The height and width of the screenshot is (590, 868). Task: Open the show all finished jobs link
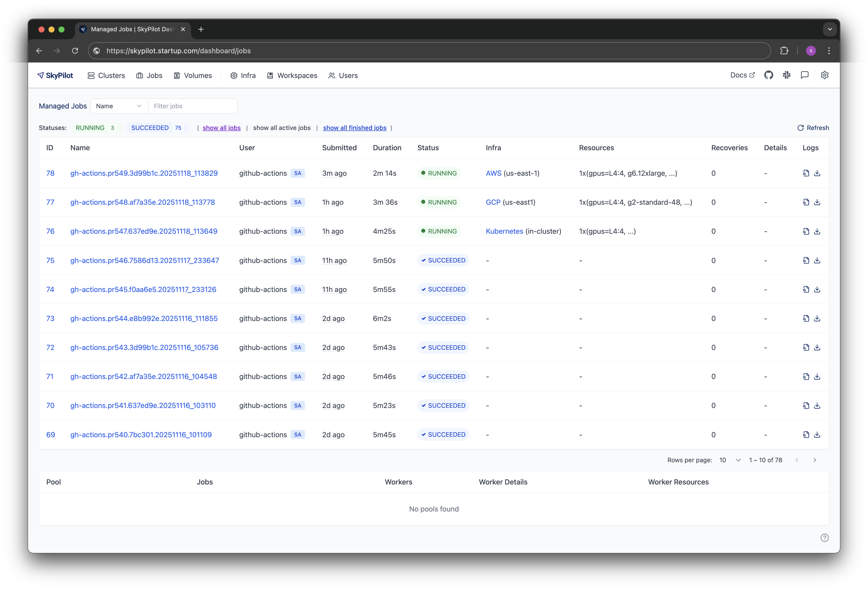point(354,128)
